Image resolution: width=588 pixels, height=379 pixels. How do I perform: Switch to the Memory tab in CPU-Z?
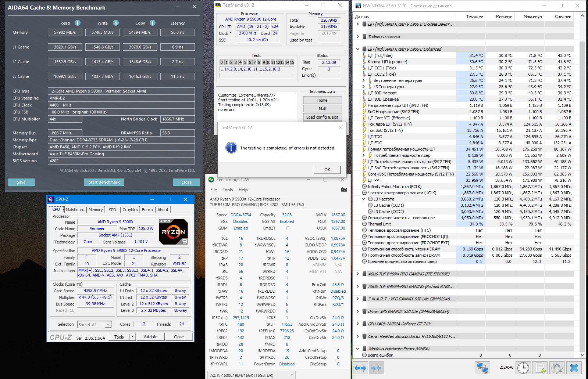[x=96, y=210]
